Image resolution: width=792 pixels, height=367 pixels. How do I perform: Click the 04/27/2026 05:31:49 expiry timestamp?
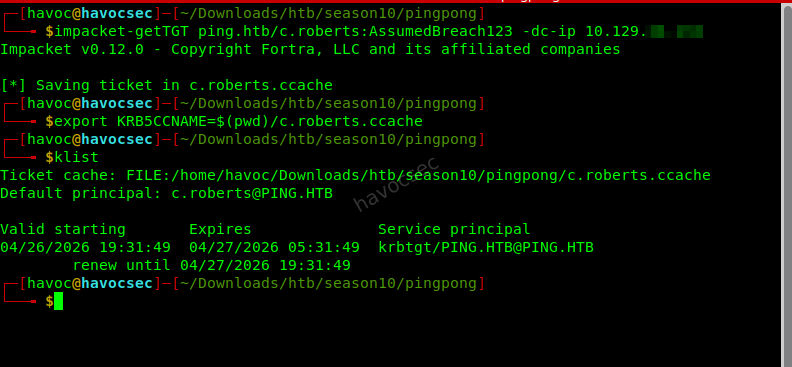[x=274, y=247]
